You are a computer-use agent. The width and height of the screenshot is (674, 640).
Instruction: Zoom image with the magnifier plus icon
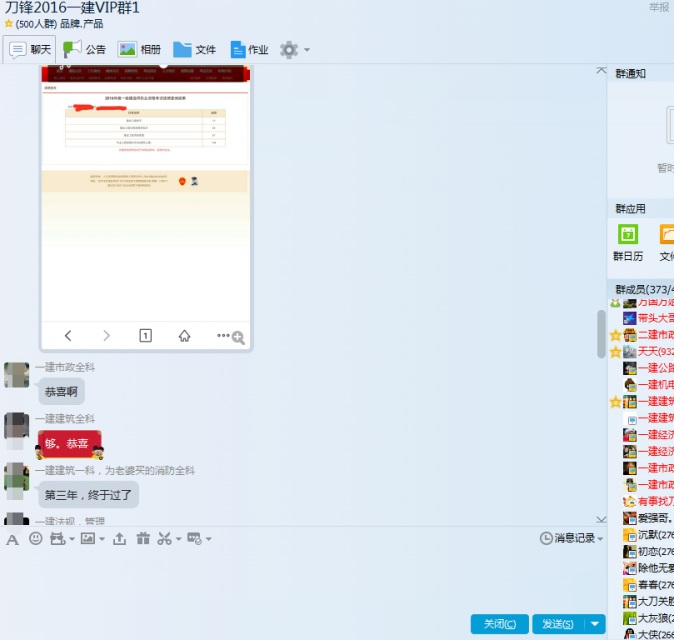(238, 337)
